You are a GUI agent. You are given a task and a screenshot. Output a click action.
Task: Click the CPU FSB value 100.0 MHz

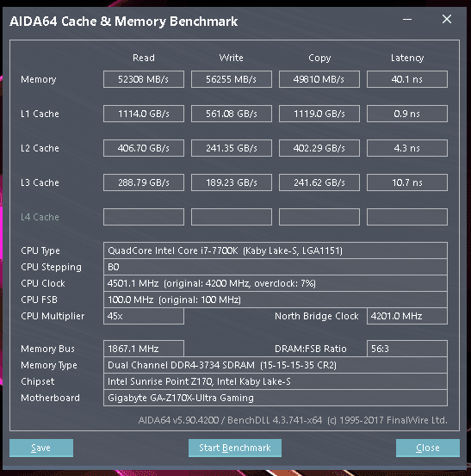[276, 300]
